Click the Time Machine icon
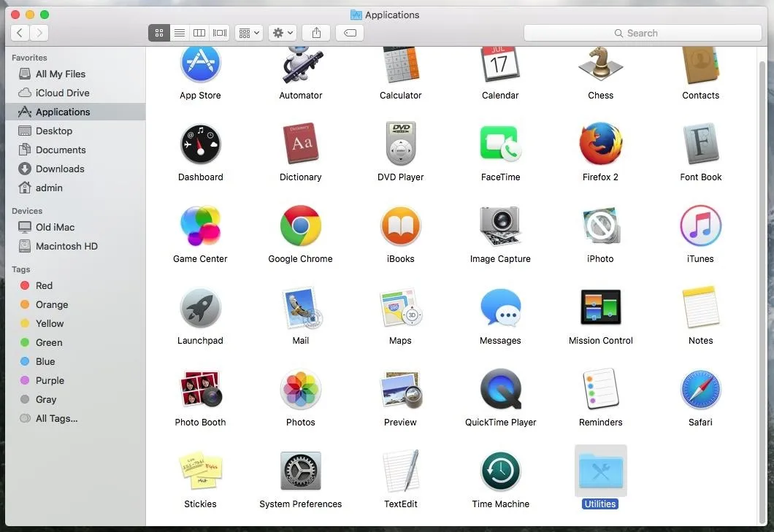Image resolution: width=774 pixels, height=532 pixels. click(500, 471)
